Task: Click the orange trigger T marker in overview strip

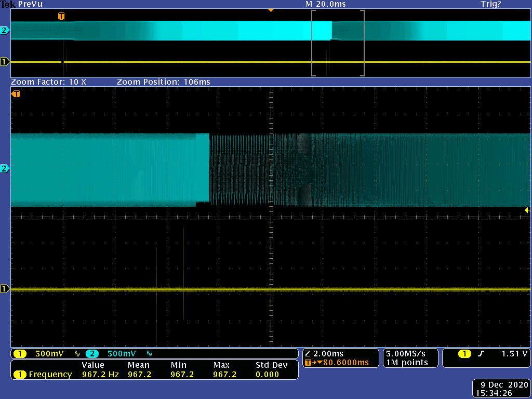Action: coord(61,17)
